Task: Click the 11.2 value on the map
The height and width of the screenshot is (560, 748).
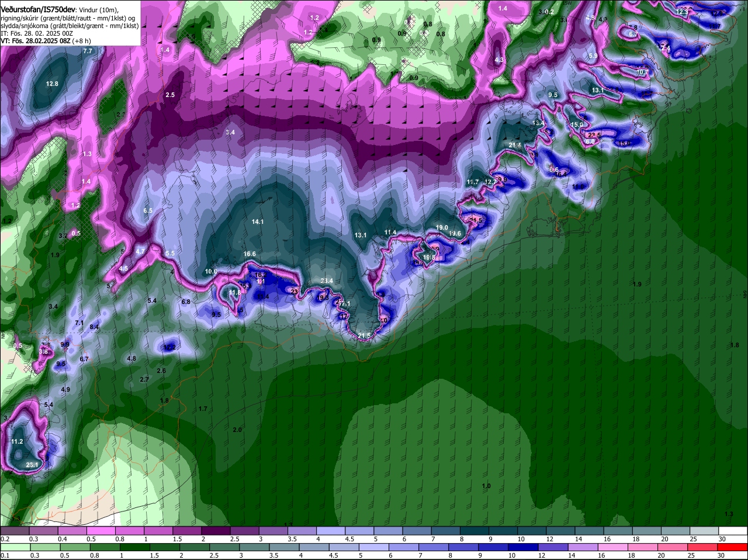Action: 17,442
